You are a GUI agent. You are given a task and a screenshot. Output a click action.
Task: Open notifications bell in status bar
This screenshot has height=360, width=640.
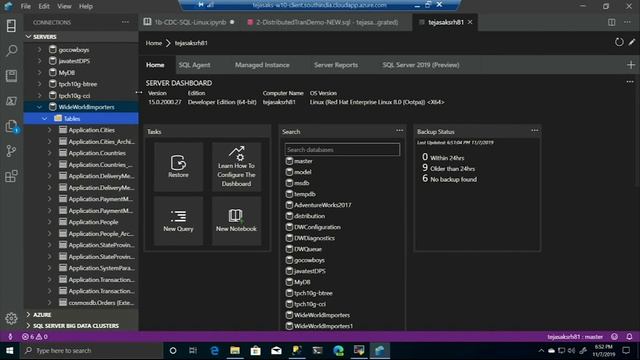click(x=629, y=337)
